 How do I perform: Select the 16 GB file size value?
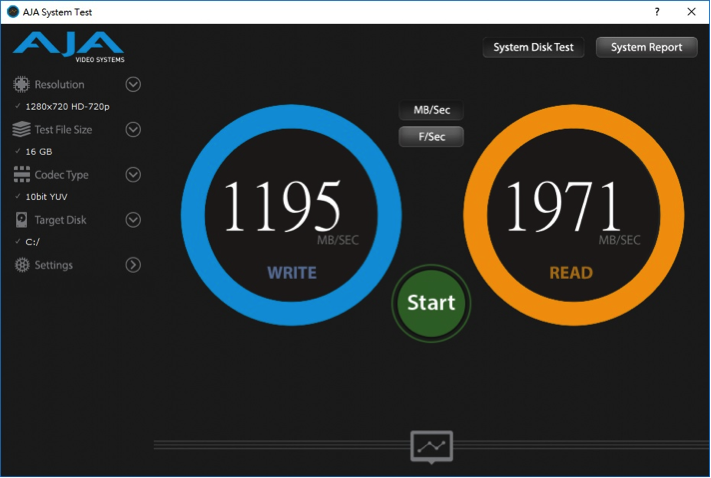(39, 152)
